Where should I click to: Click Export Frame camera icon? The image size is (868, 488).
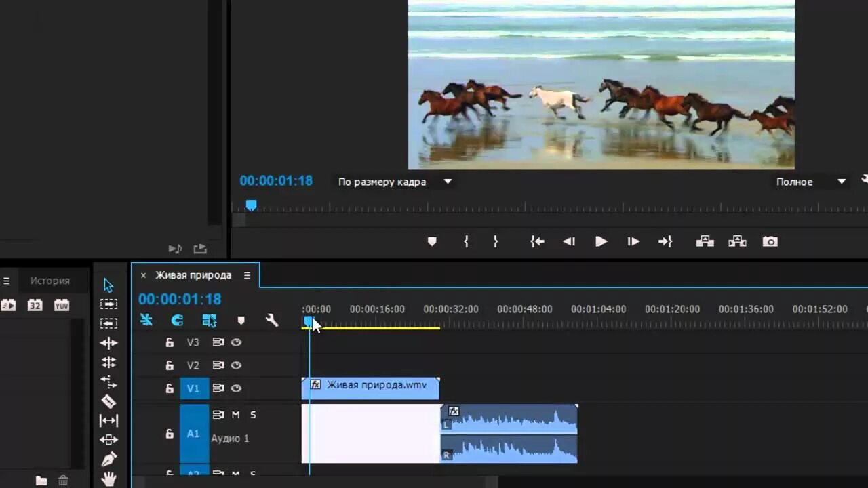tap(770, 241)
